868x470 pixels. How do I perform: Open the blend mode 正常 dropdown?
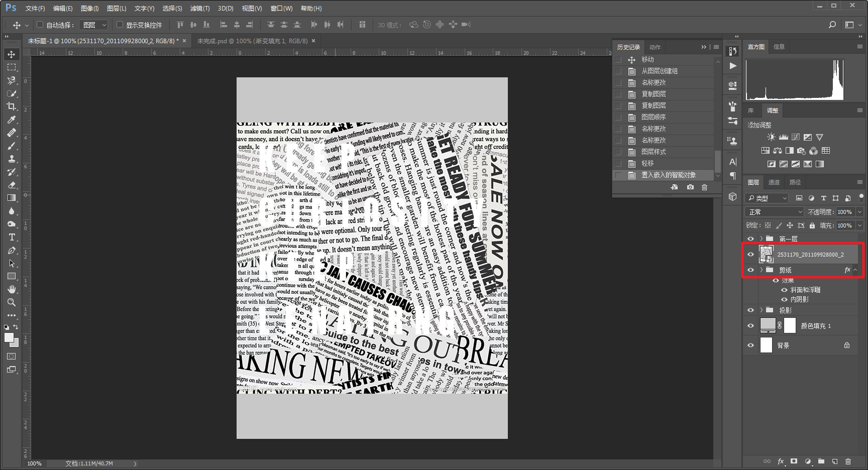(x=775, y=212)
